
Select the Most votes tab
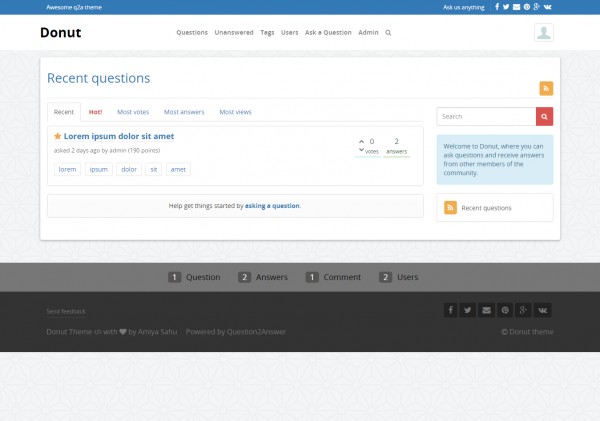[133, 112]
